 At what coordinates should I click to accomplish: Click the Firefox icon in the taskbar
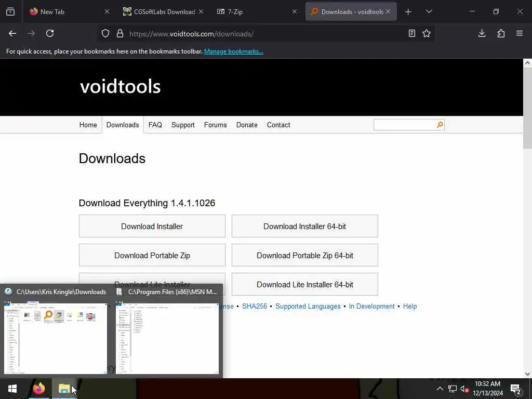tap(38, 389)
